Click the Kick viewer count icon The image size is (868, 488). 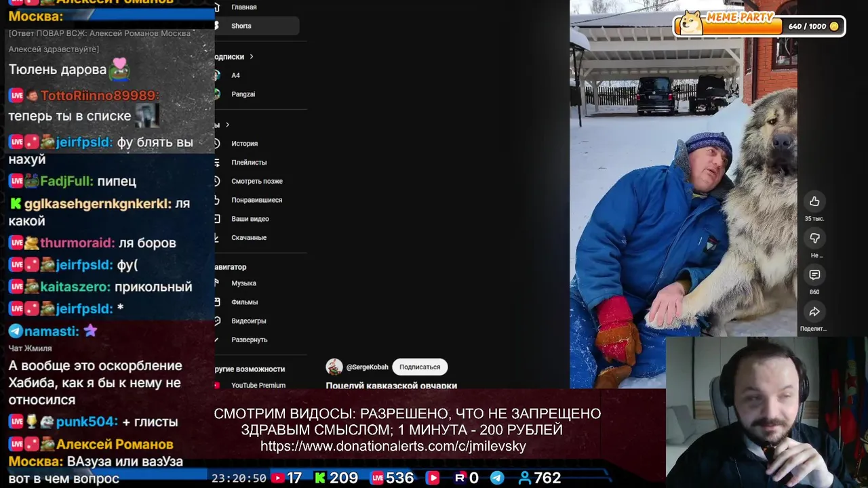[x=321, y=478]
